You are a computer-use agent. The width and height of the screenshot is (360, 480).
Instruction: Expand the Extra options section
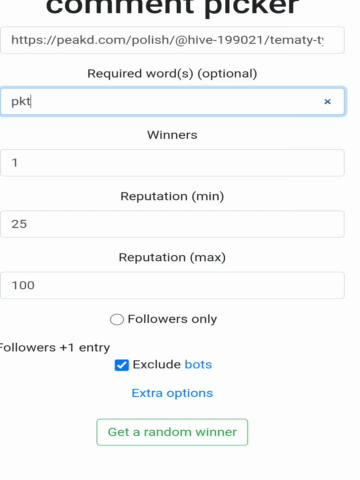[172, 393]
